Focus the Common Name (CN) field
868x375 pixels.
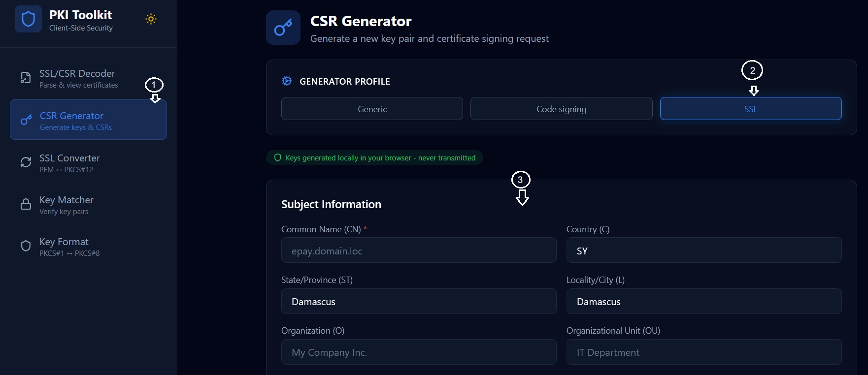click(x=419, y=250)
